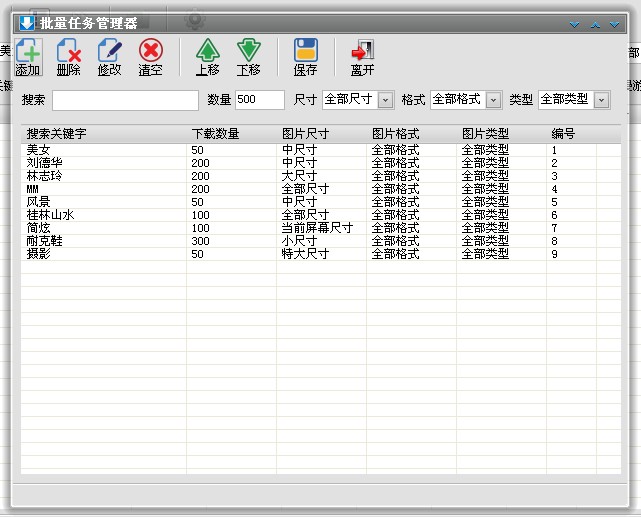
Task: Sort by 编号 column header
Action: pyautogui.click(x=572, y=134)
